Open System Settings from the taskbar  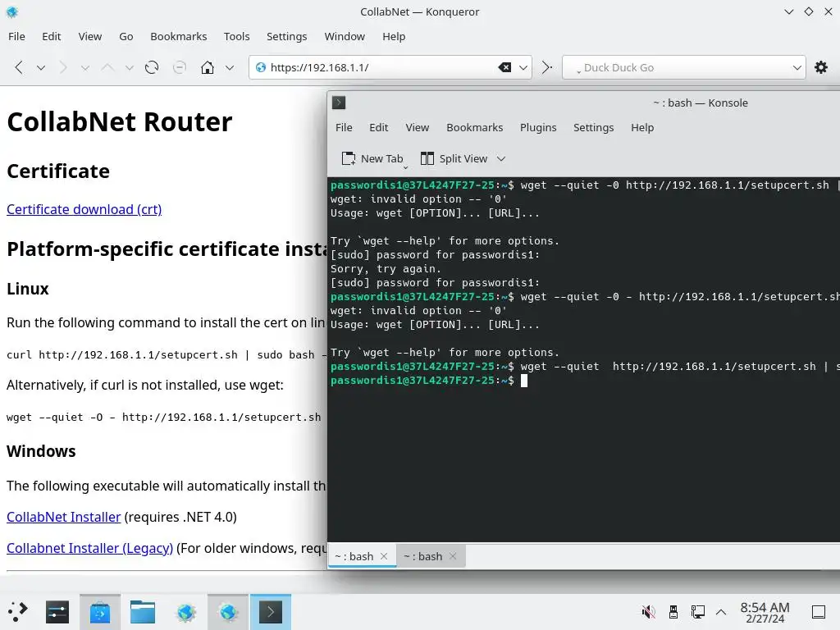click(x=57, y=612)
